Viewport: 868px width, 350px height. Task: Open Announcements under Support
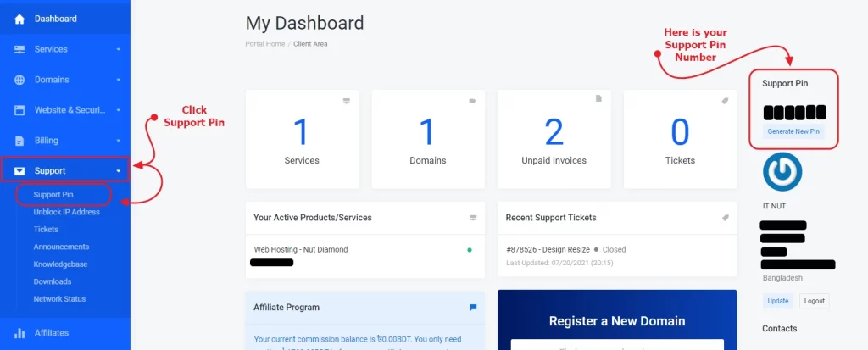pos(61,247)
